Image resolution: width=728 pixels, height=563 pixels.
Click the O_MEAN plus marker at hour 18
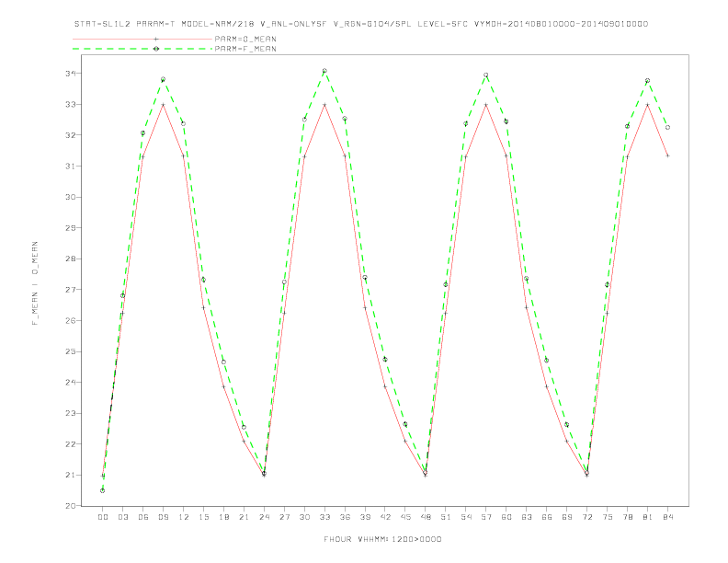click(x=223, y=386)
